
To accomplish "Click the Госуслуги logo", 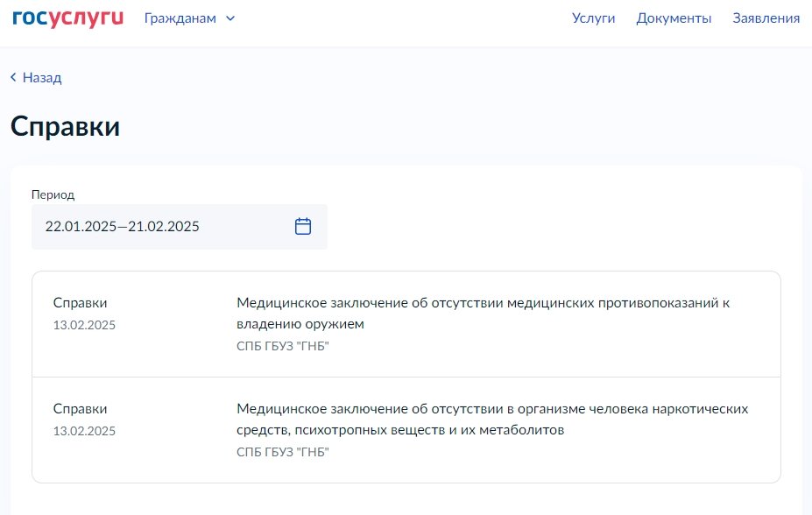I will (67, 18).
